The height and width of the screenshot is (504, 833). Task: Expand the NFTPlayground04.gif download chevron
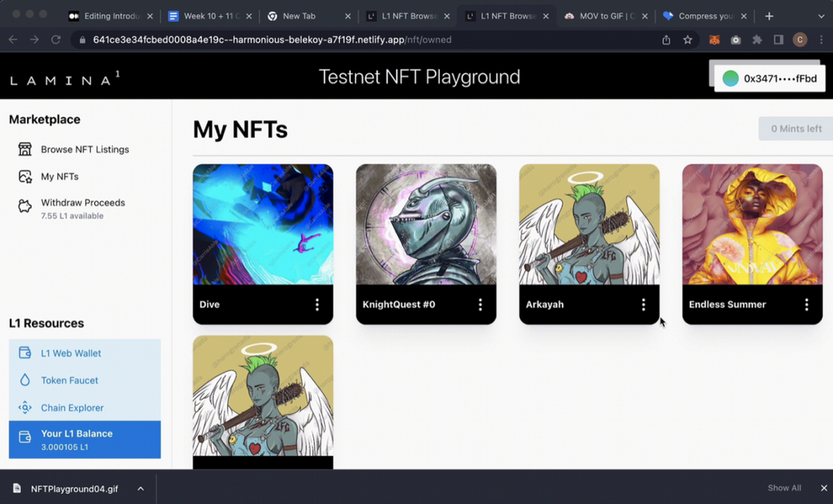[x=140, y=489]
